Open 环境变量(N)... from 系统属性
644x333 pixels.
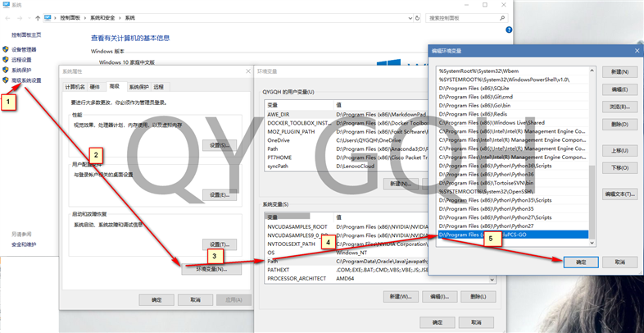click(211, 269)
